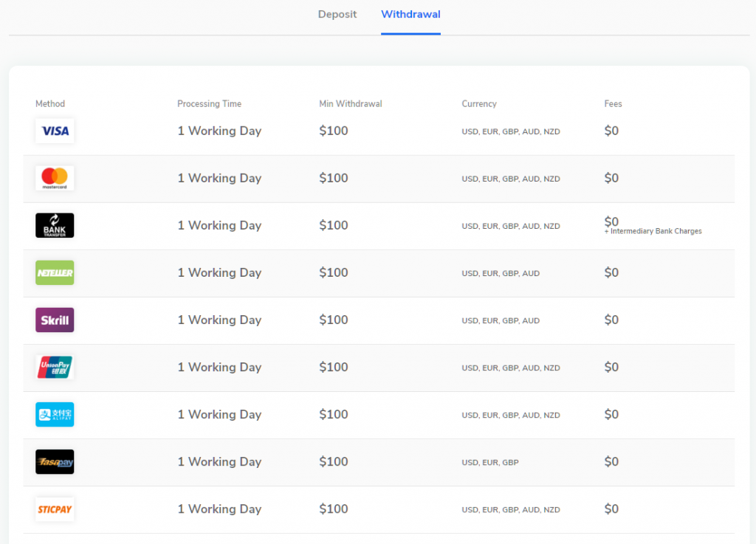Click the UnionPay row's $100 minimum
756x544 pixels.
click(x=334, y=367)
